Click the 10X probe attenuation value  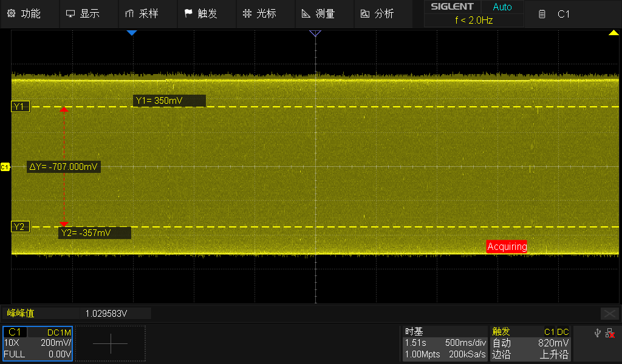(12, 343)
